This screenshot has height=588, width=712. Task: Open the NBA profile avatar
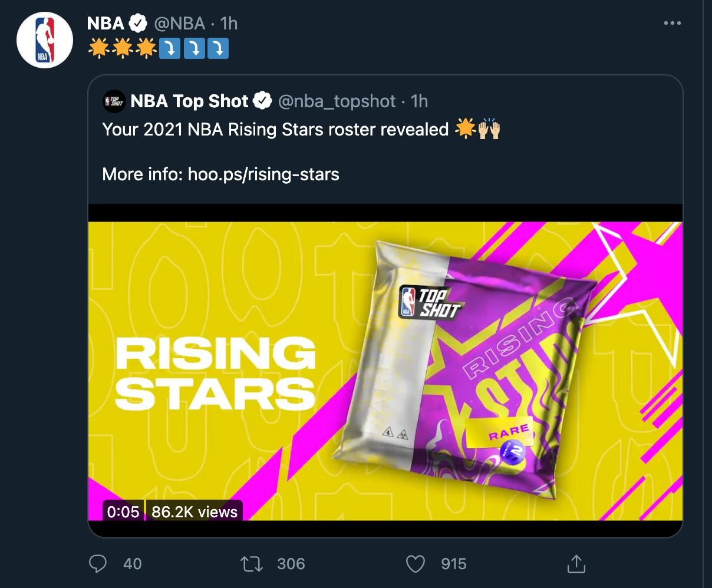click(44, 41)
